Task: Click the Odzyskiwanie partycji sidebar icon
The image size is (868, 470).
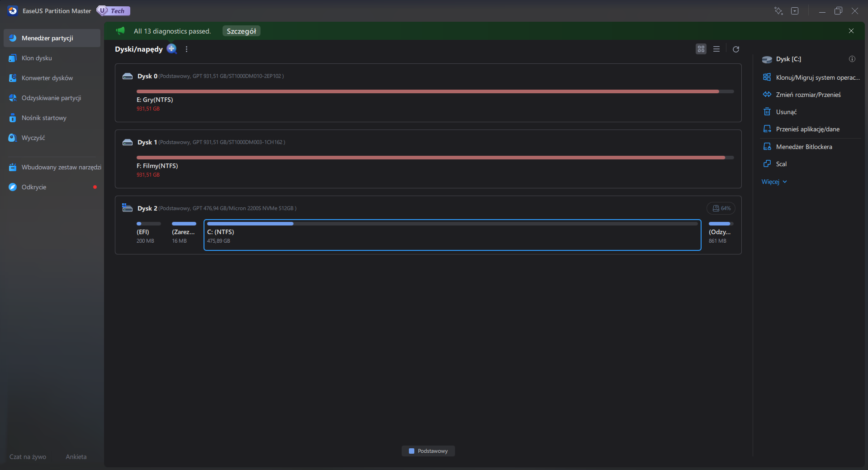Action: pyautogui.click(x=13, y=98)
